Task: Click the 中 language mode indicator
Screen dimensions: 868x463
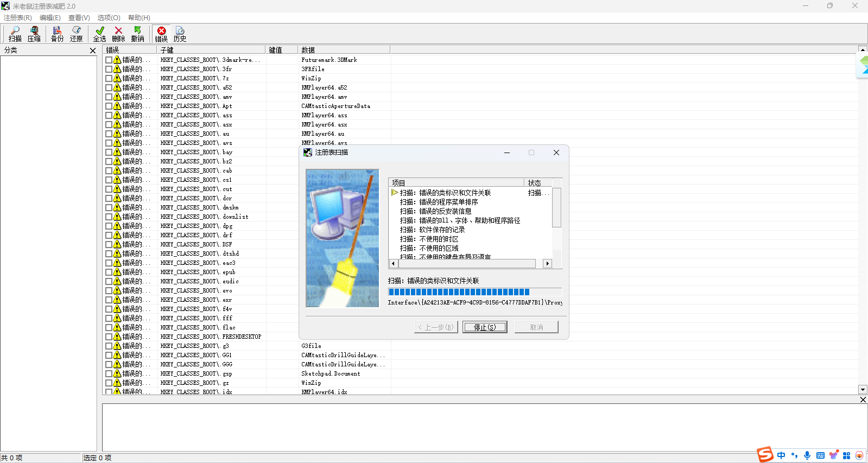Action: point(781,455)
